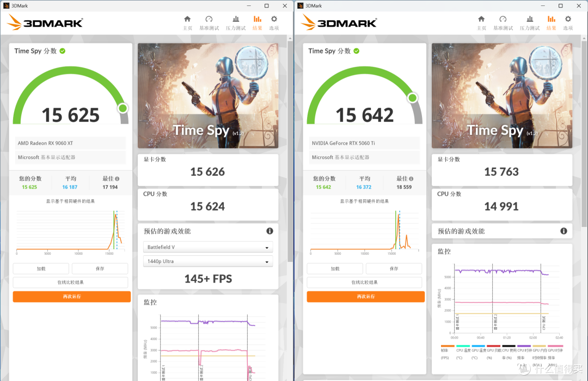Screen dimensions: 588x381
Task: Open Results (结果) tab in left window
Action: click(257, 23)
